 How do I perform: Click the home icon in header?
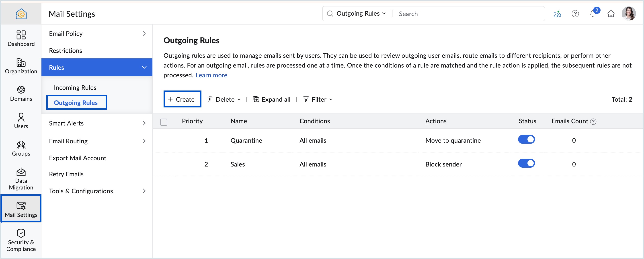pyautogui.click(x=611, y=14)
